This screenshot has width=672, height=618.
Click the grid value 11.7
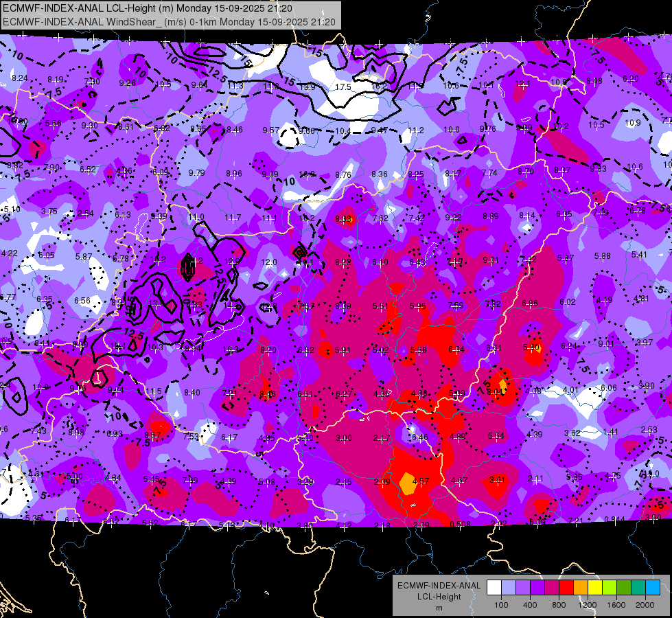tap(233, 218)
